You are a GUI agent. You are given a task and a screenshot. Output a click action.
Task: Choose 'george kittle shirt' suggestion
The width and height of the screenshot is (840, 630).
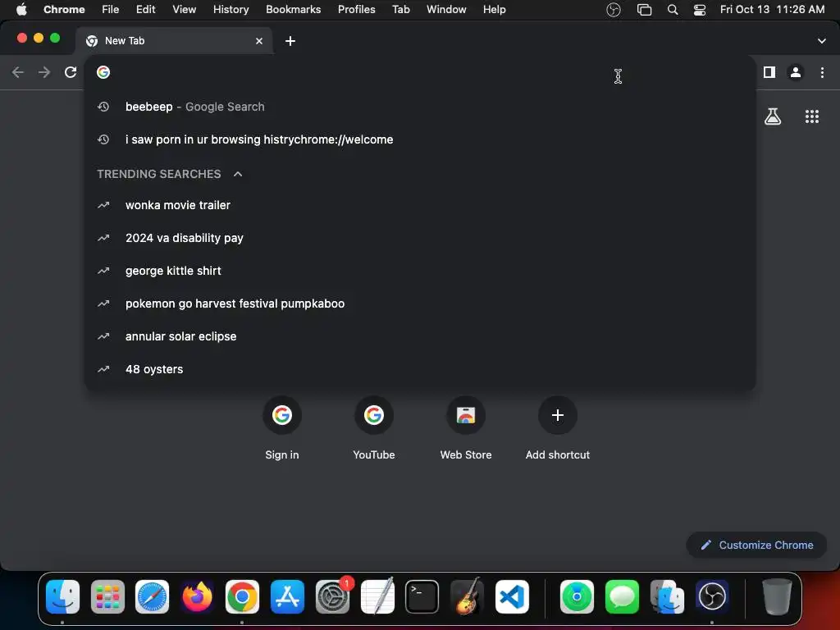point(420,271)
